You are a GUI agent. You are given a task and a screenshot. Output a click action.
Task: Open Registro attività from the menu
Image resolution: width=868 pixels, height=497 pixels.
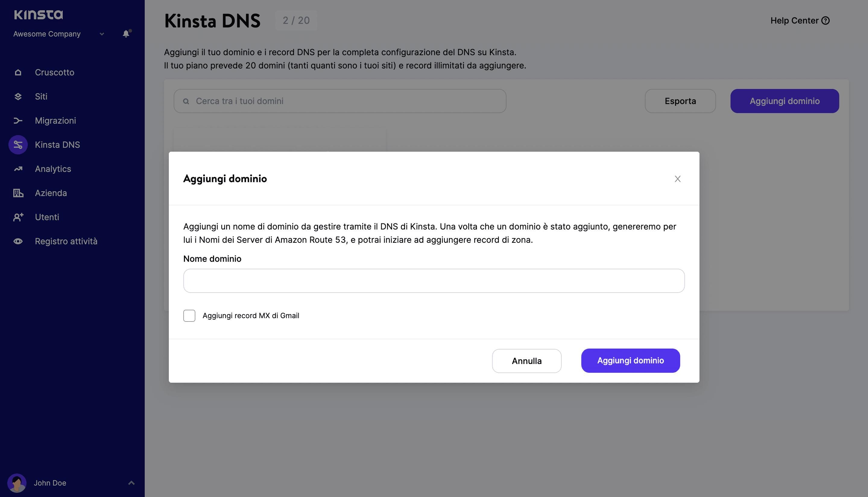coord(66,241)
